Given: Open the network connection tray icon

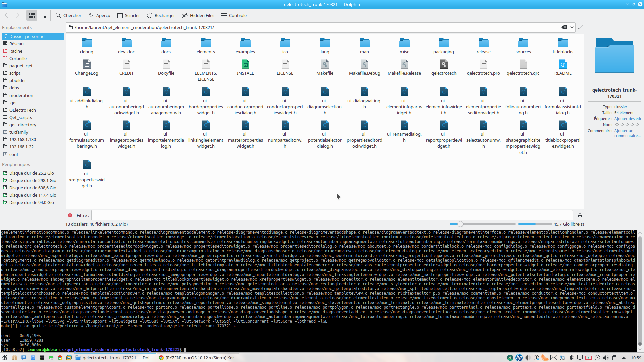Looking at the screenshot, I should point(580,358).
